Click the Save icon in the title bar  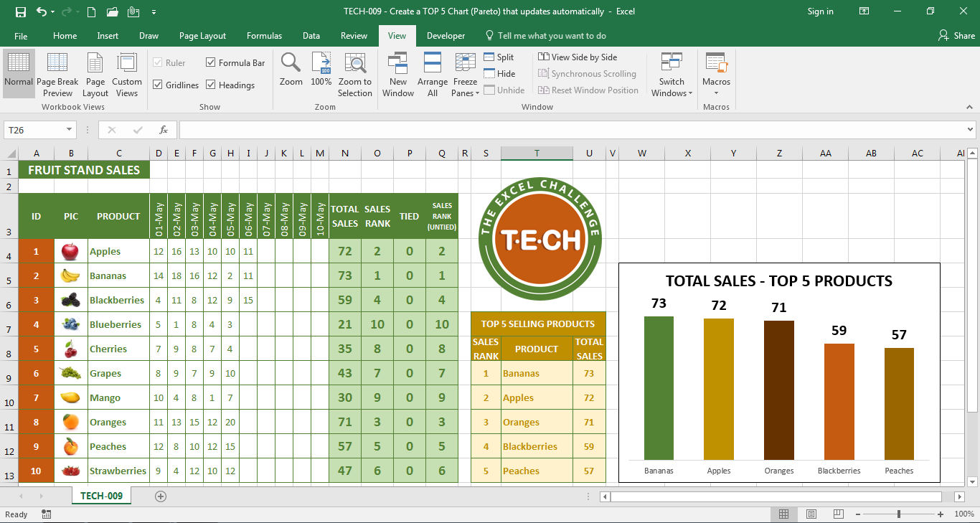(x=20, y=11)
